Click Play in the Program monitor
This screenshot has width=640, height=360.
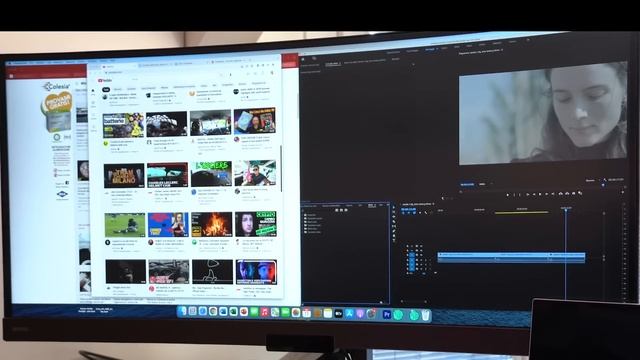click(540, 194)
